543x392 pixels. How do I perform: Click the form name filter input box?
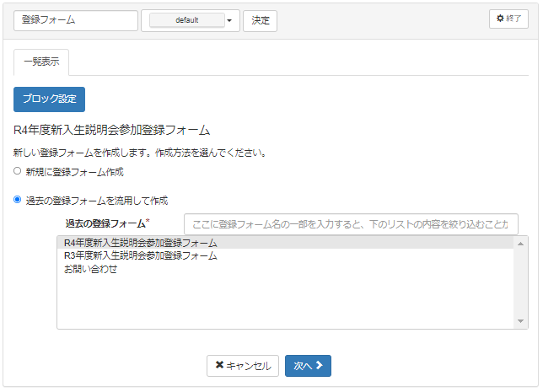click(351, 224)
